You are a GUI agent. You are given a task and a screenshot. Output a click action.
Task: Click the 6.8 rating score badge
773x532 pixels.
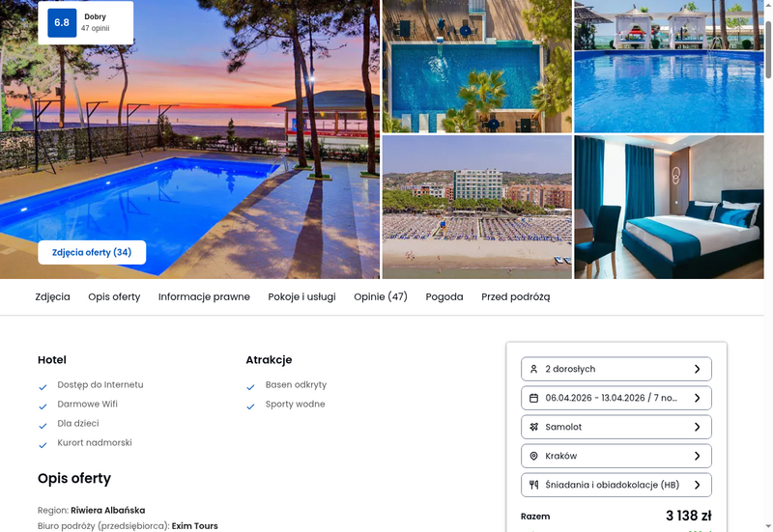click(x=62, y=22)
